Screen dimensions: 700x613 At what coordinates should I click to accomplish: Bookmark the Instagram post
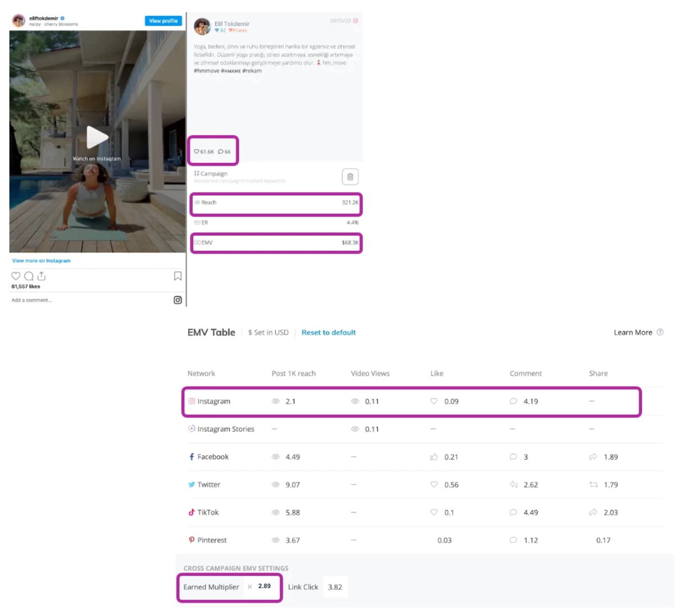click(x=178, y=276)
